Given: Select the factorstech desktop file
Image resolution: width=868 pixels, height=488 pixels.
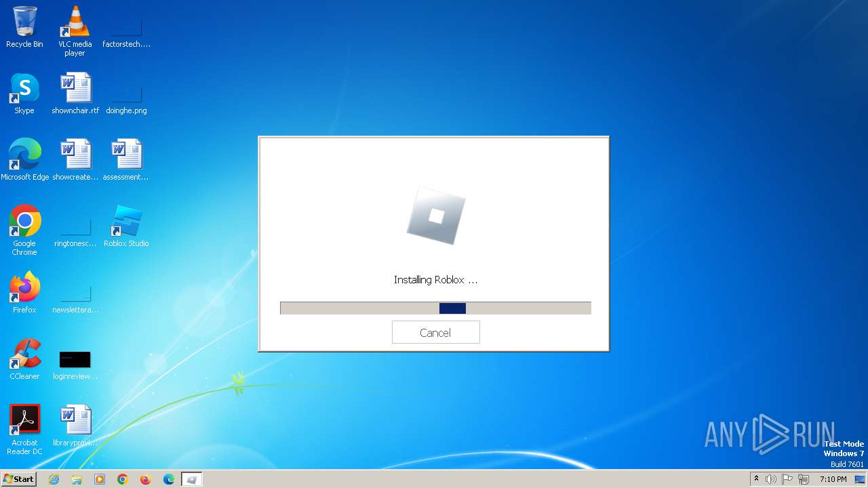Looking at the screenshot, I should click(126, 31).
